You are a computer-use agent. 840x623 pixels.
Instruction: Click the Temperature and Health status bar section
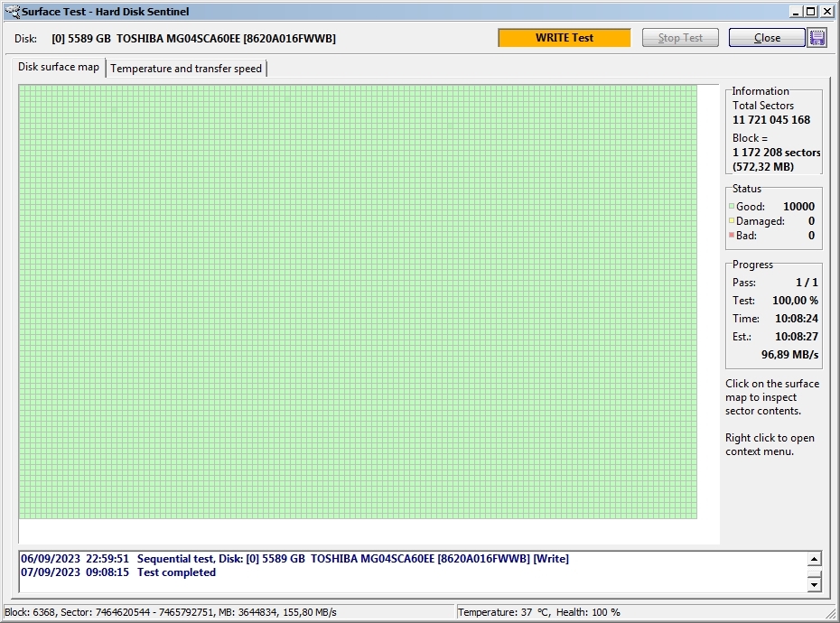click(x=539, y=612)
